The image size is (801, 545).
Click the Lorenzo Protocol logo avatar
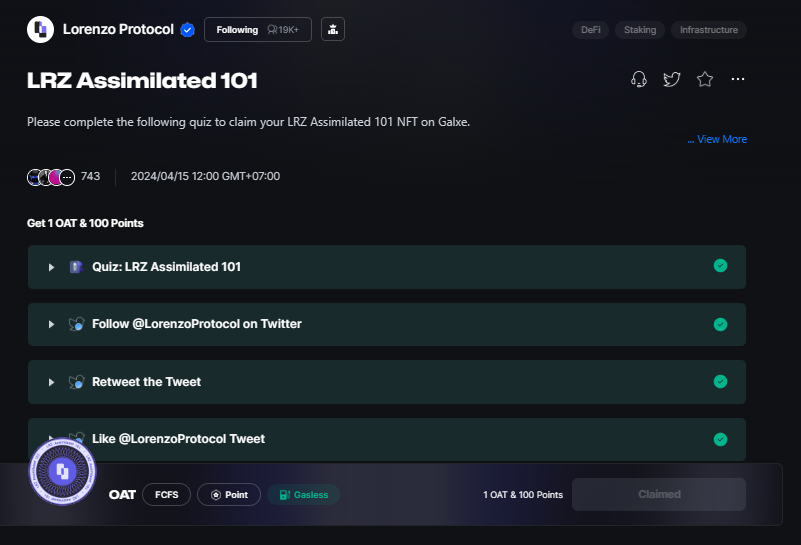[x=40, y=30]
